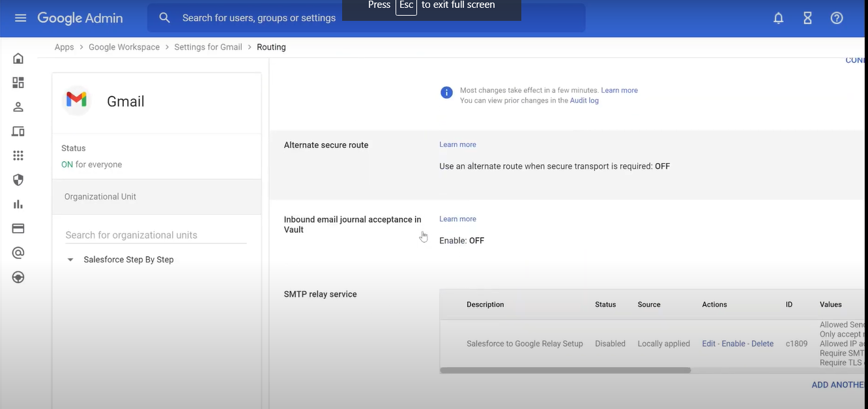Go to Settings for Gmail breadcrumb

tap(208, 47)
